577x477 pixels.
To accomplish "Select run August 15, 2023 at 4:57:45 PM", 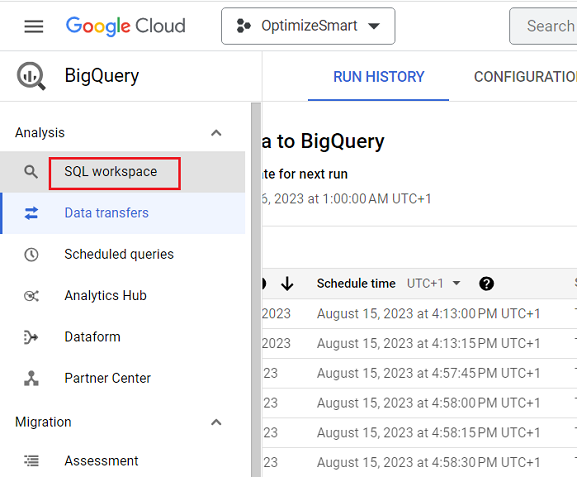I will tap(428, 373).
